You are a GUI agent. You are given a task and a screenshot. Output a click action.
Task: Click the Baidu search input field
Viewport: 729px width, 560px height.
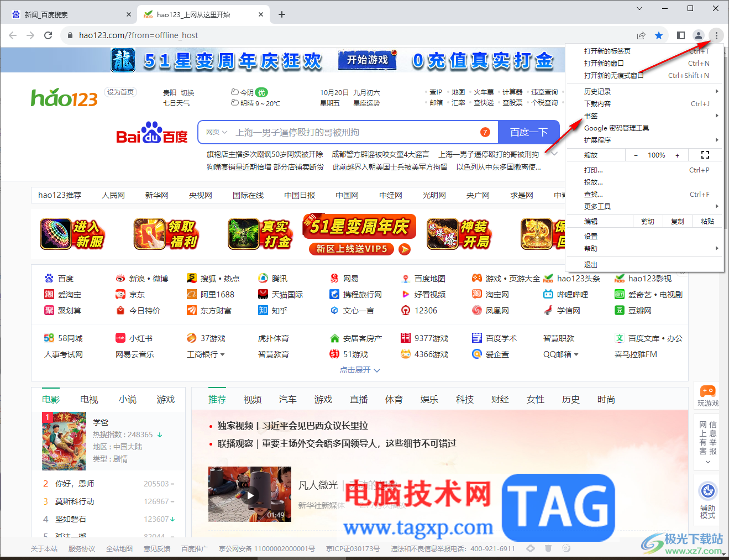354,132
